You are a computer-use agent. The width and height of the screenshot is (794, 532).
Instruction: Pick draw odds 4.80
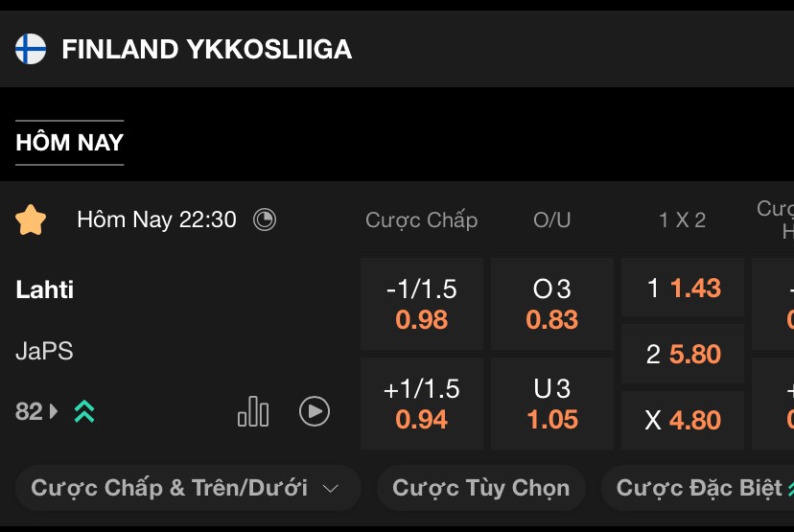point(683,420)
